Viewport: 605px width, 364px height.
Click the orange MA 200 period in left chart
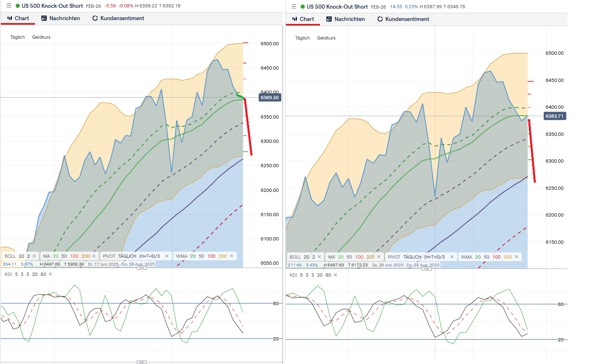tap(85, 256)
